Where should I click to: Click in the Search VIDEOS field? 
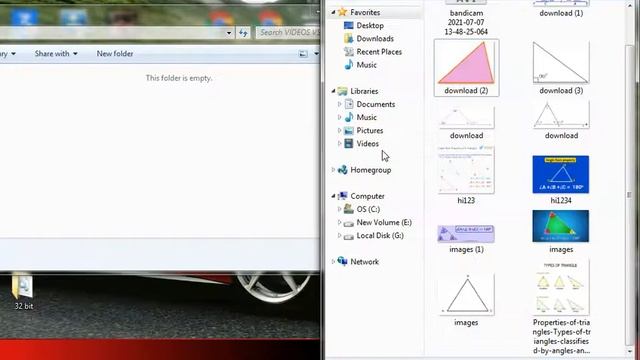288,32
